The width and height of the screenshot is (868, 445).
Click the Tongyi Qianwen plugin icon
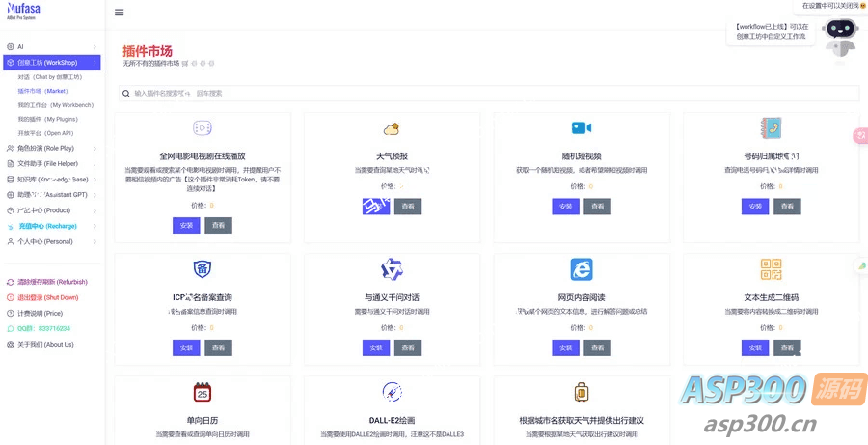pos(392,269)
